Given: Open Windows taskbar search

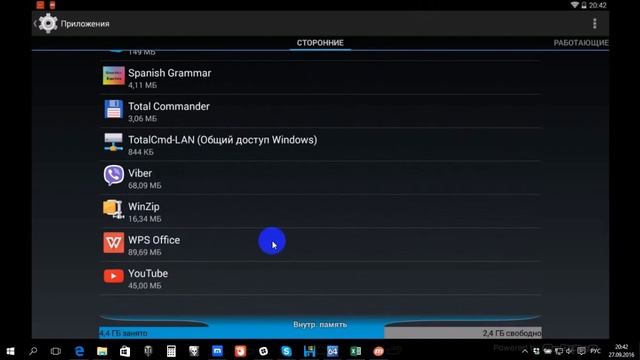Looking at the screenshot, I should click(x=33, y=351).
